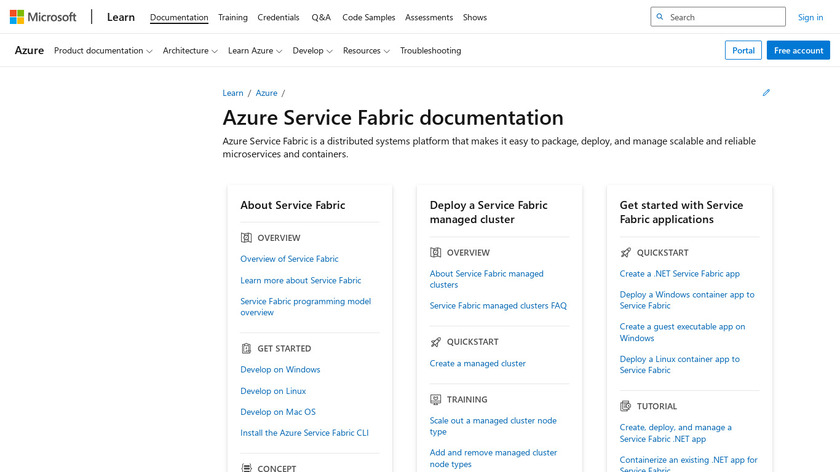This screenshot has width=840, height=472.
Task: Switch to the Training tab
Action: point(233,17)
